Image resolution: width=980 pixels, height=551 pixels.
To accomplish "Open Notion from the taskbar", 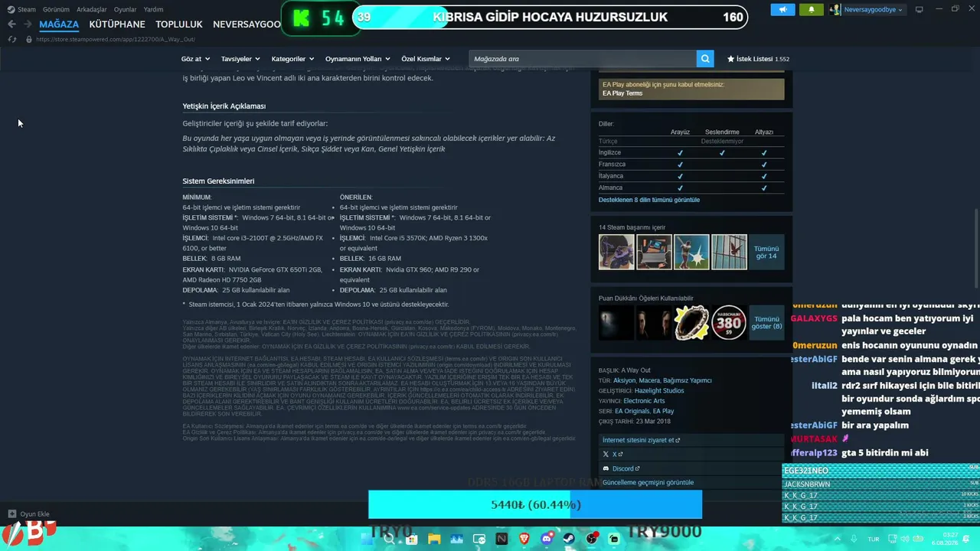I will 501,539.
